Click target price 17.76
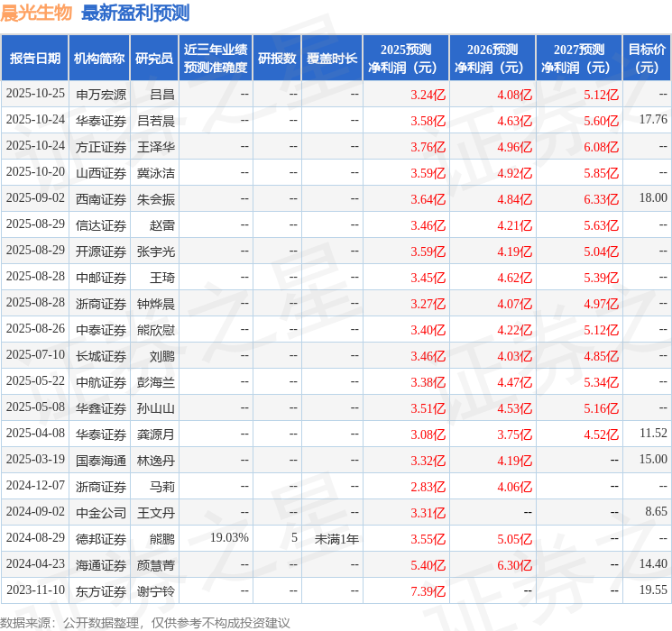The height and width of the screenshot is (631, 672). [x=653, y=120]
